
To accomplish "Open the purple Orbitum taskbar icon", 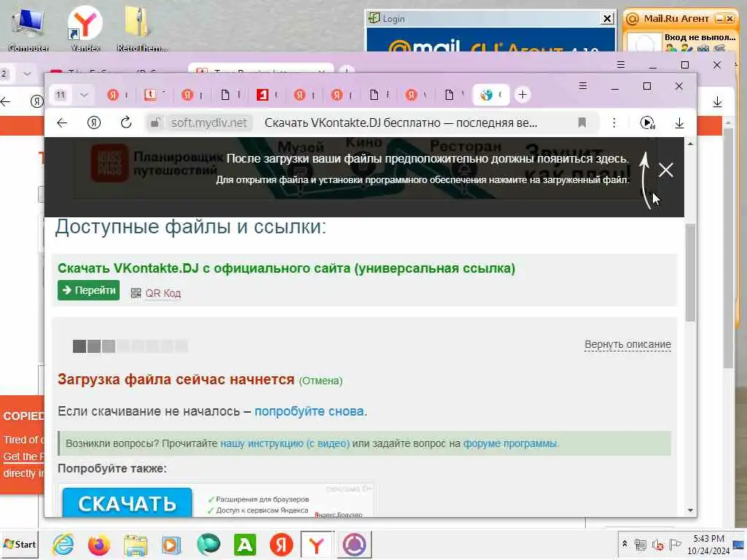I will coord(355,545).
